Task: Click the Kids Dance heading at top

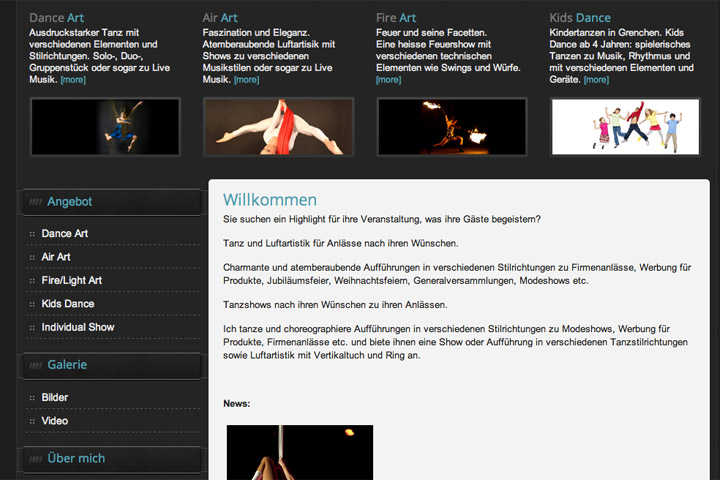Action: (x=580, y=17)
